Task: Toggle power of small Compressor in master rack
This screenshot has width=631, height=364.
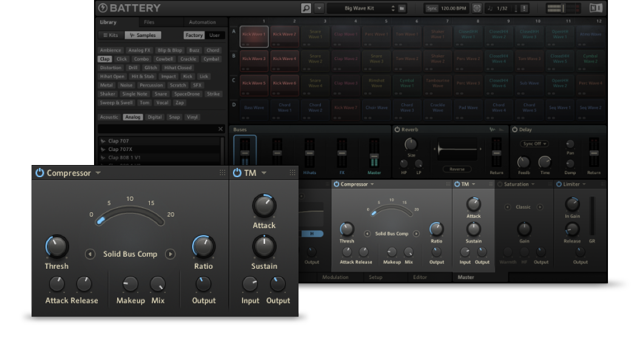Action: [336, 184]
